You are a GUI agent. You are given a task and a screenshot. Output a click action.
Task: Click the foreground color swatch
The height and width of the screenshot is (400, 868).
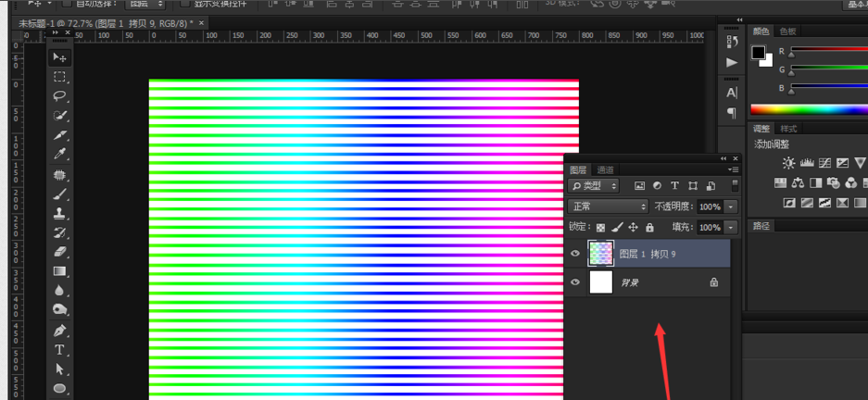pyautogui.click(x=758, y=53)
